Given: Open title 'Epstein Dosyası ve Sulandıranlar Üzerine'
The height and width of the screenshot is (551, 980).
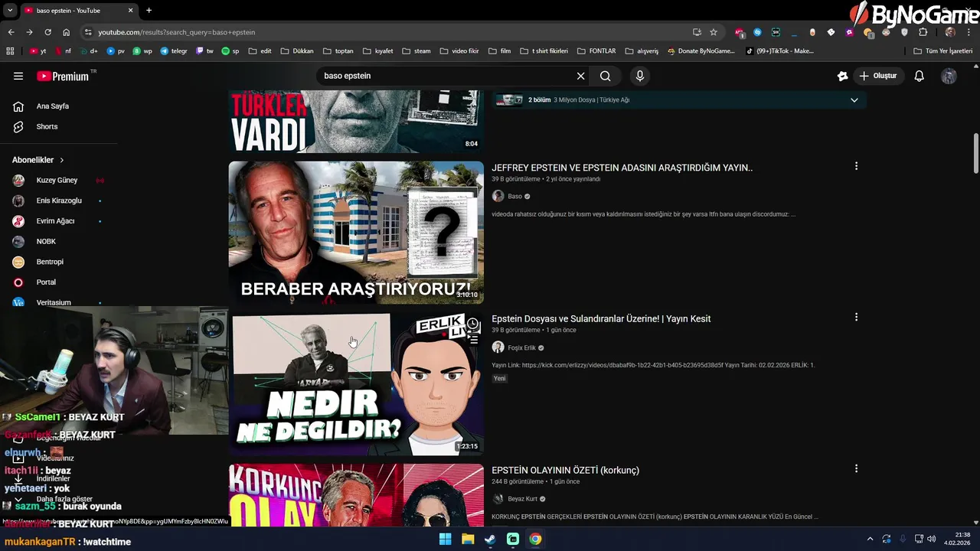Looking at the screenshot, I should (x=601, y=318).
